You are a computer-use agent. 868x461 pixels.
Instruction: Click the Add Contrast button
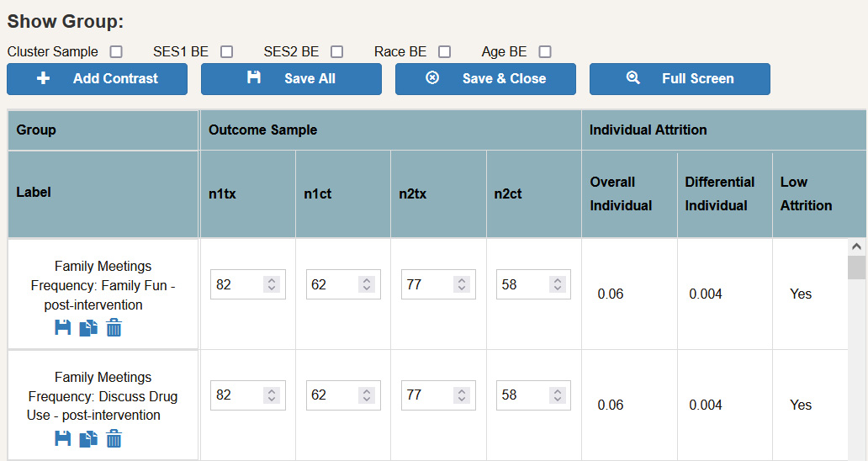pyautogui.click(x=97, y=78)
